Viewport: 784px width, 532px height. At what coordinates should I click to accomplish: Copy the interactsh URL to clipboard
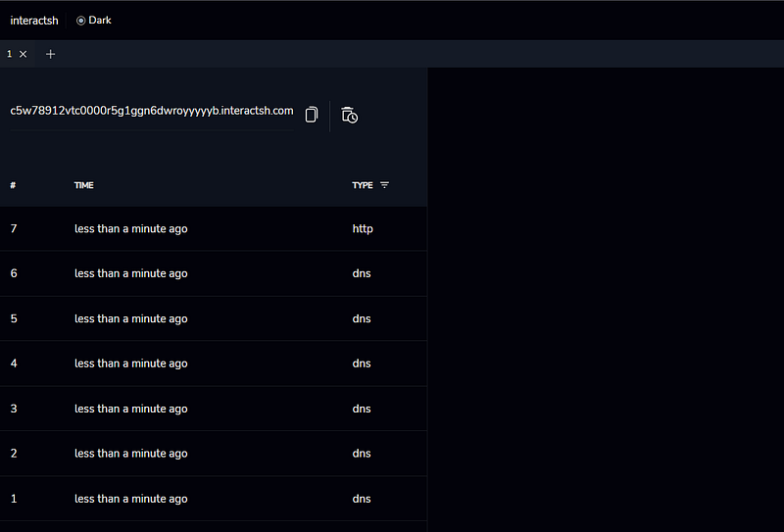[312, 115]
